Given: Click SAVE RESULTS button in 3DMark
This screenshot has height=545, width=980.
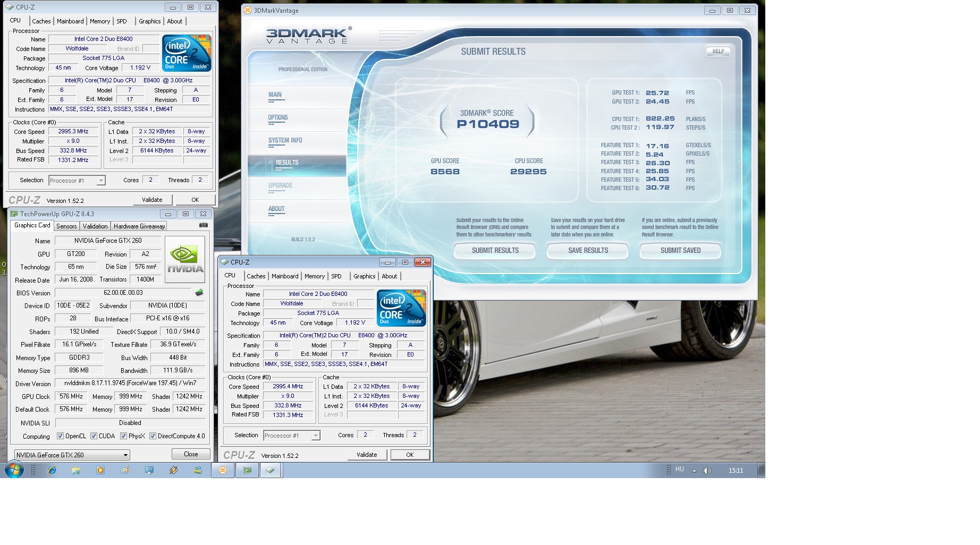Looking at the screenshot, I should [x=588, y=250].
